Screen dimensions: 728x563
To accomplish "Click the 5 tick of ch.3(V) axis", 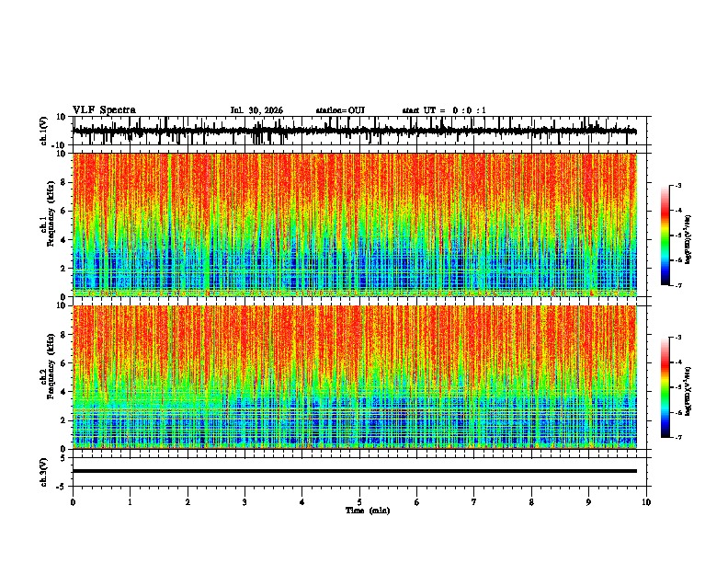I will [63, 458].
